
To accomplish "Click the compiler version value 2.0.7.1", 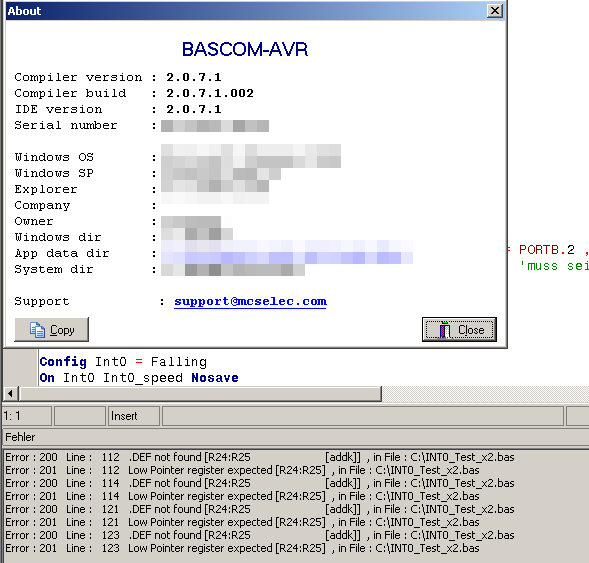I will coord(194,77).
